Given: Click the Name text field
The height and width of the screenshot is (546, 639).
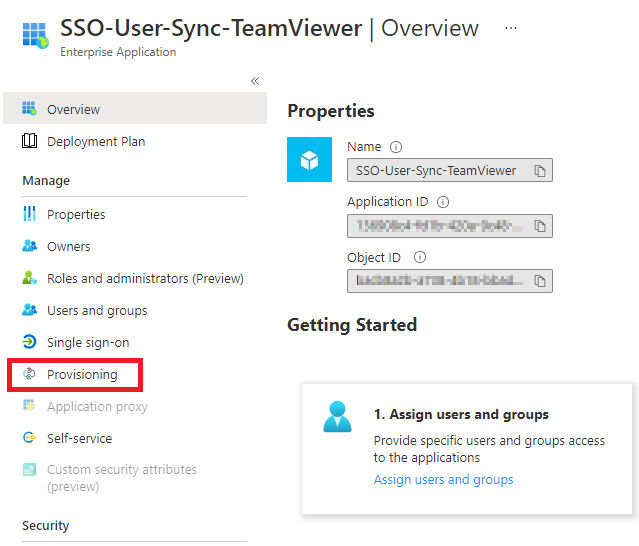Looking at the screenshot, I should pos(450,170).
